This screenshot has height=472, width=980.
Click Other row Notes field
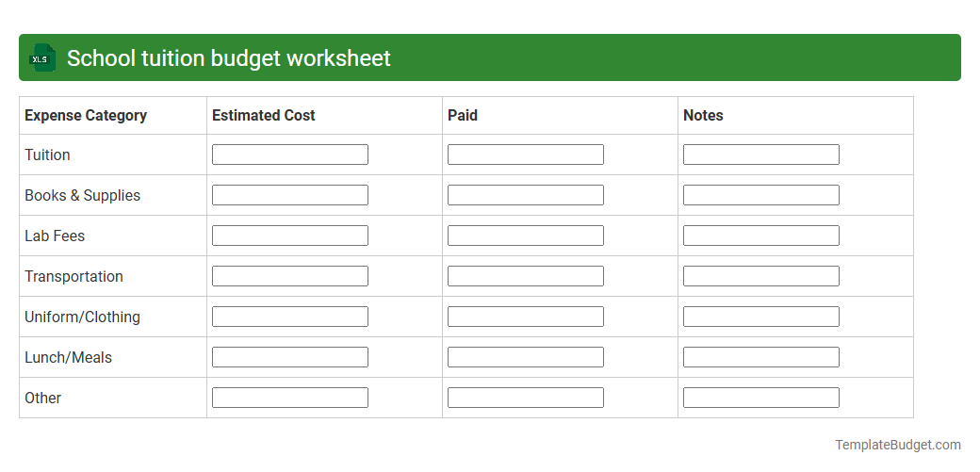coord(761,398)
